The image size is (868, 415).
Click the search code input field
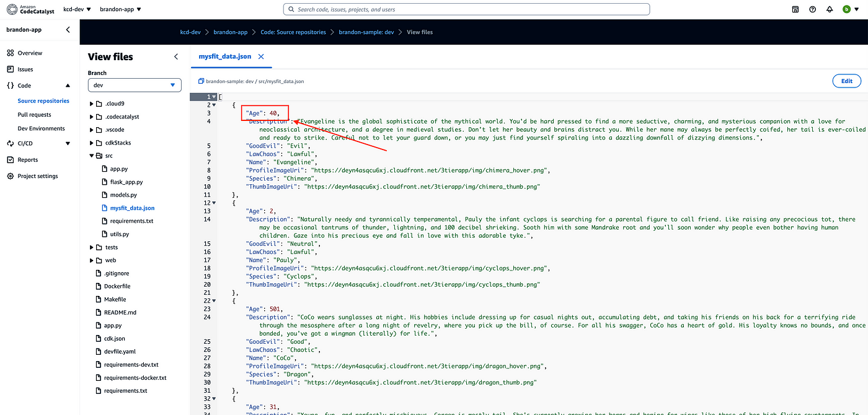(466, 9)
